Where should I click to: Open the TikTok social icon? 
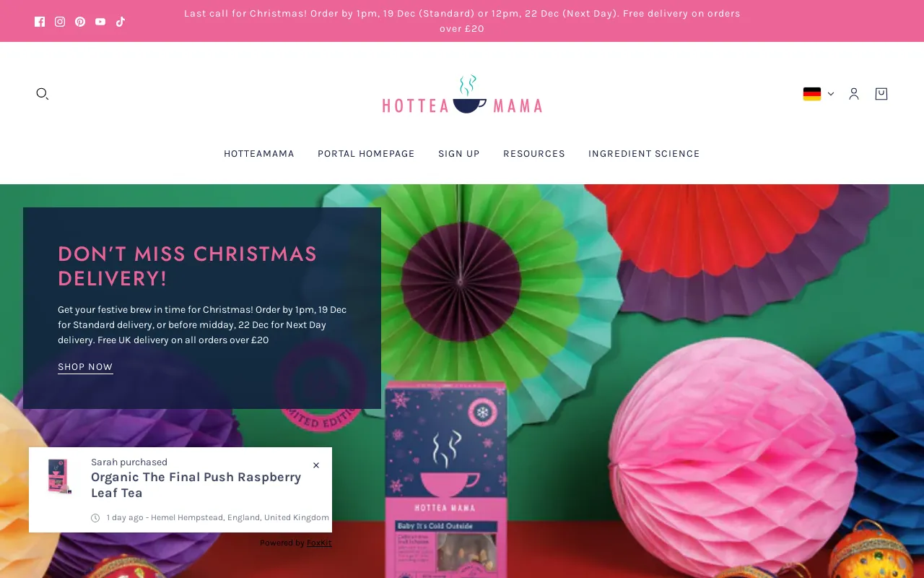coord(121,22)
